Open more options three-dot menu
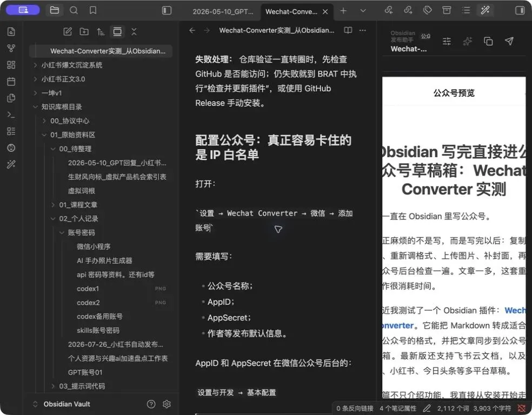Screen dimensions: 532x415 click(x=363, y=30)
